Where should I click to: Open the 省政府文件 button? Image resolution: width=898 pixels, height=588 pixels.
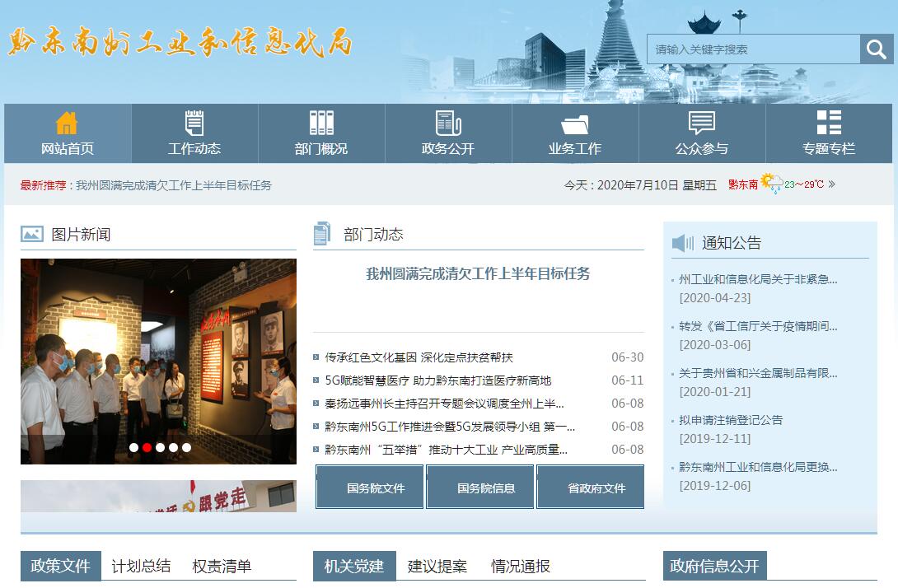tap(590, 488)
